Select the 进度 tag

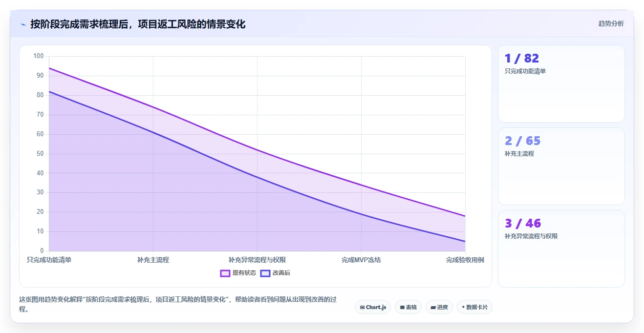[439, 307]
